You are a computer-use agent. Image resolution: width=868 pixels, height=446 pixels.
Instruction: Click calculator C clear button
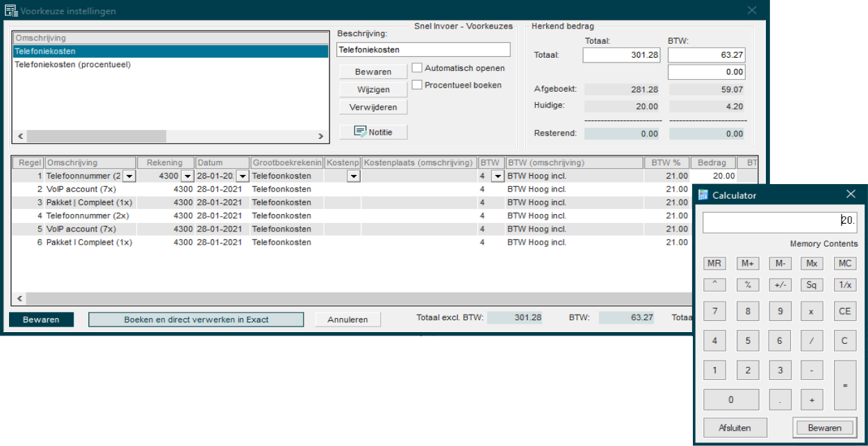pyautogui.click(x=845, y=341)
